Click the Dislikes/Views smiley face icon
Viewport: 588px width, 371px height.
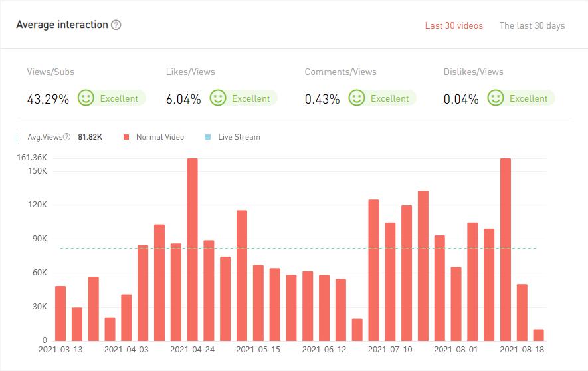(496, 98)
